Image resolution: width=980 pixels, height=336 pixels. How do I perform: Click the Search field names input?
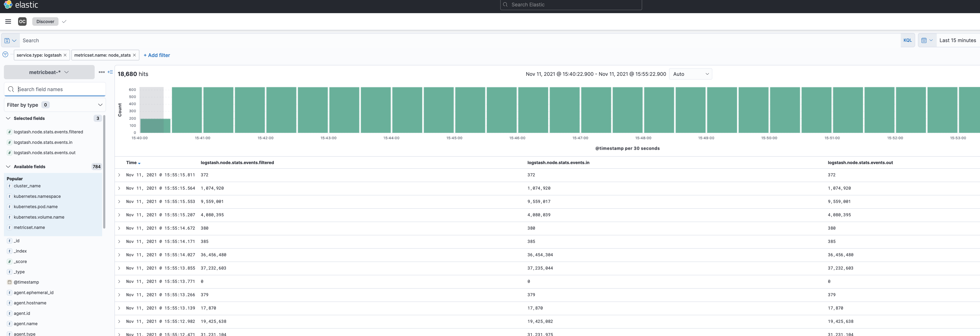[59, 89]
